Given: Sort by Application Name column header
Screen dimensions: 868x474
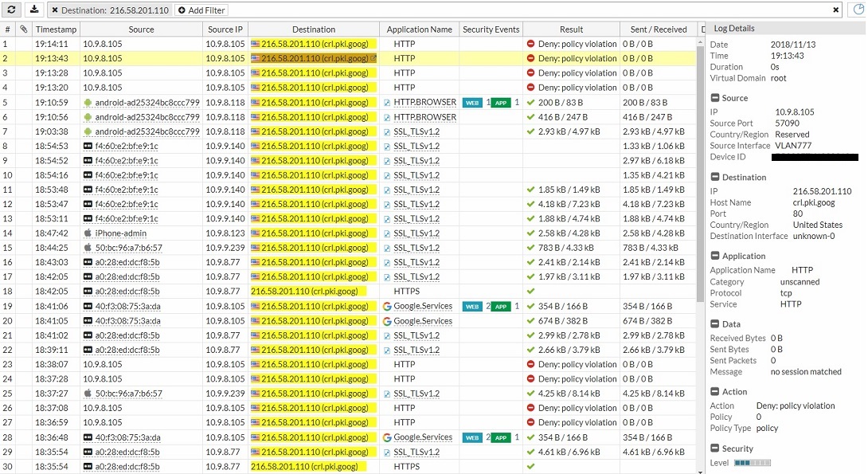Looking at the screenshot, I should tap(419, 29).
